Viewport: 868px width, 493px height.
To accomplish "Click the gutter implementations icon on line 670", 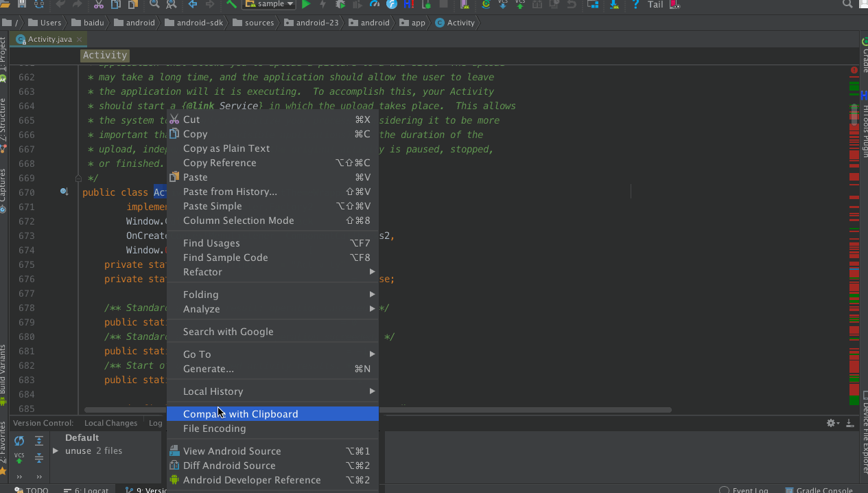I will [64, 192].
